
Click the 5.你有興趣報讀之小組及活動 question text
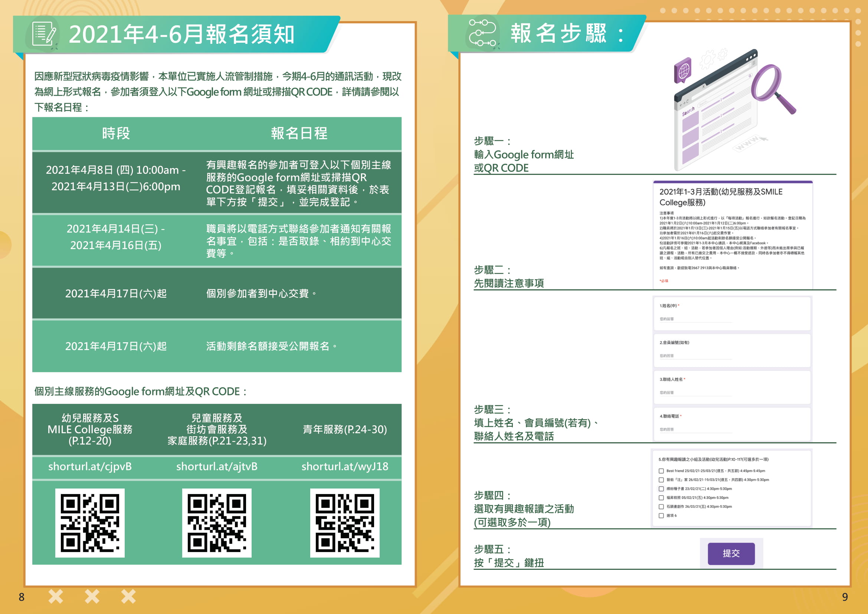[713, 460]
